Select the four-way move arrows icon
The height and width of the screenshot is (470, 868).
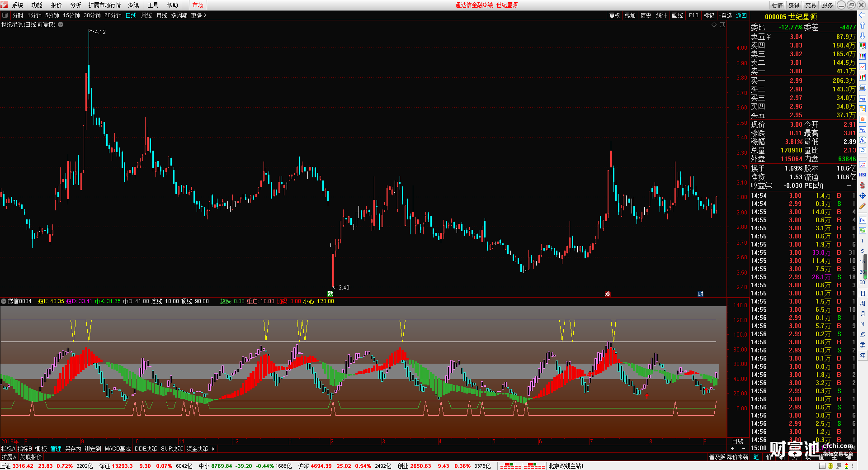pos(863,195)
